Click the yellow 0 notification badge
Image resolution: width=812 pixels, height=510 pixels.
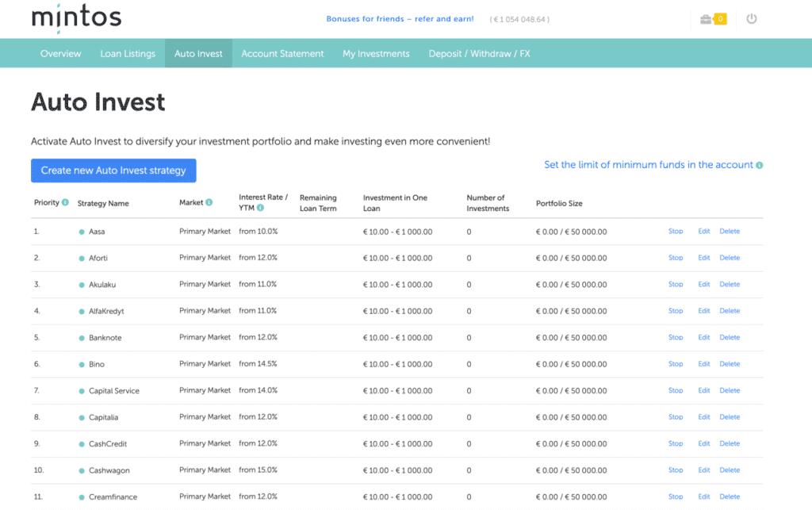pyautogui.click(x=720, y=19)
